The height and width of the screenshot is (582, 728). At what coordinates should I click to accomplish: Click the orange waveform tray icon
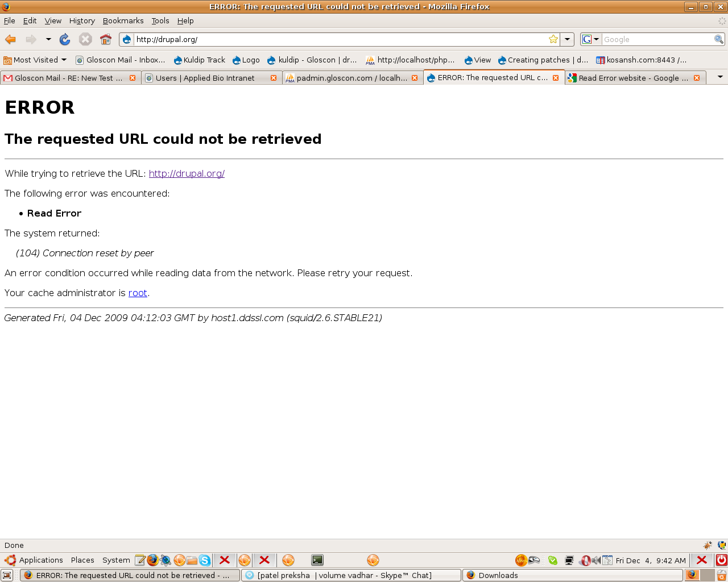[x=521, y=560]
